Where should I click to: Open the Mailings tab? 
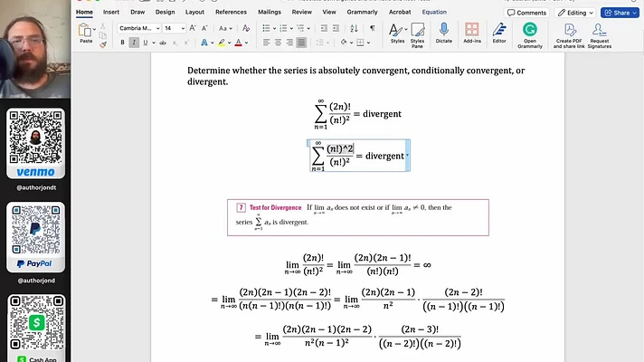tap(270, 12)
